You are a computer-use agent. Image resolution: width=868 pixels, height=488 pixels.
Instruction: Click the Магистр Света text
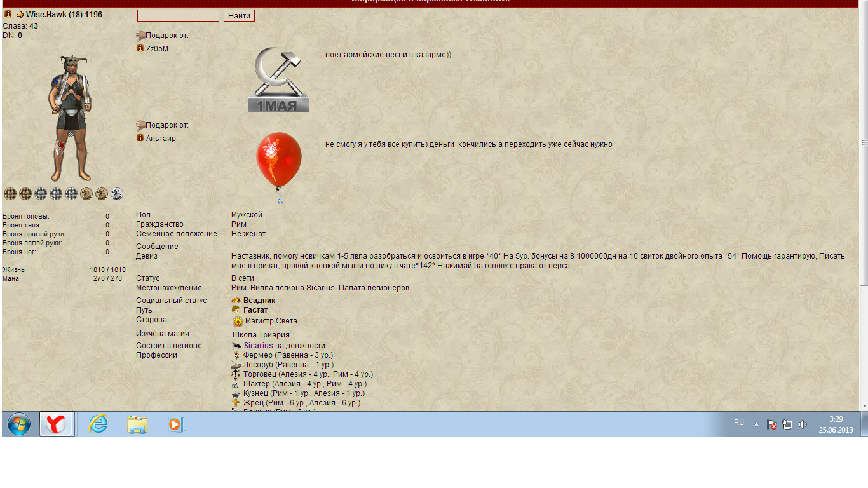271,321
